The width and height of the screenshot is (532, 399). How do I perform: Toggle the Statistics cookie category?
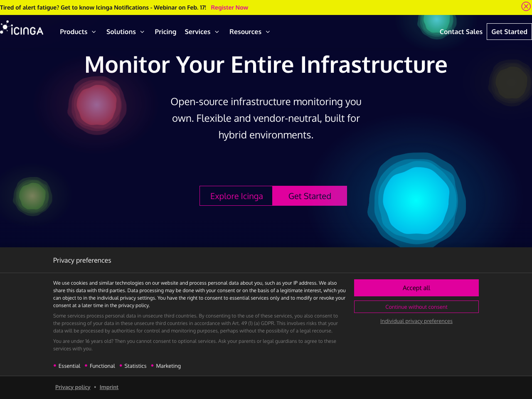135,365
